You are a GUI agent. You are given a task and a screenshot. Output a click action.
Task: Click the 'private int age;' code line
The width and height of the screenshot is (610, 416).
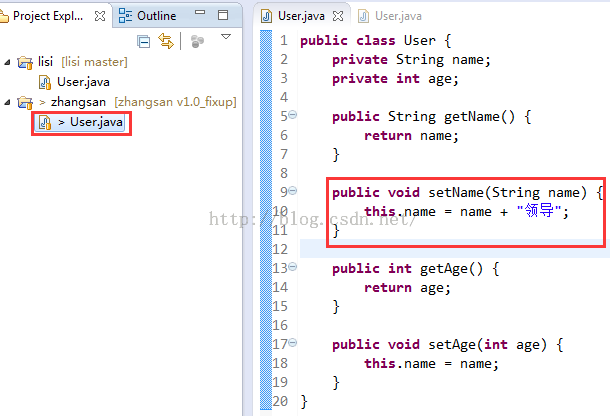point(395,79)
